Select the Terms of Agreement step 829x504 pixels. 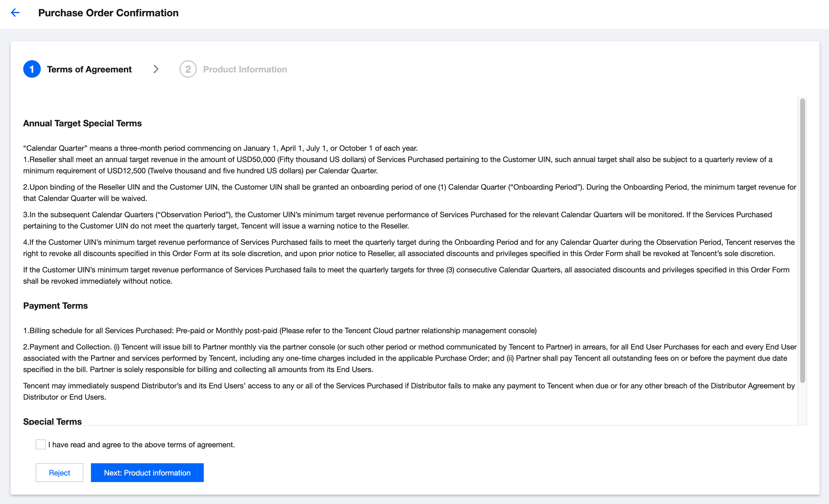89,69
